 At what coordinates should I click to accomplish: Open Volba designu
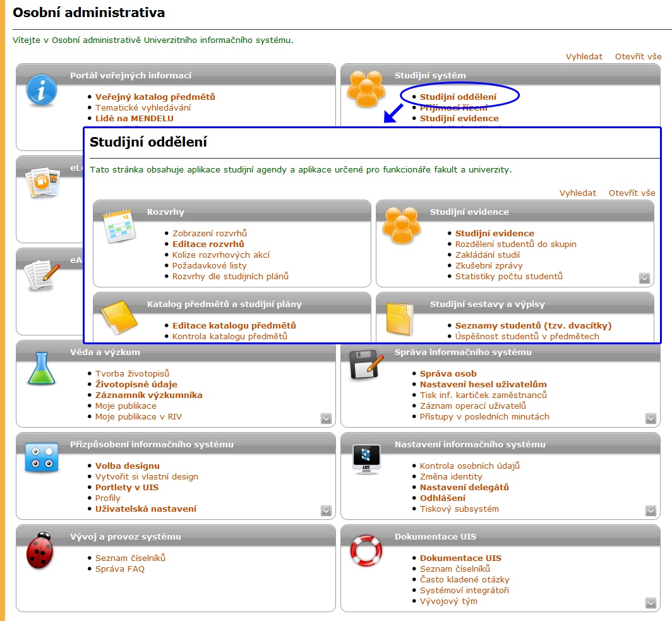click(128, 466)
